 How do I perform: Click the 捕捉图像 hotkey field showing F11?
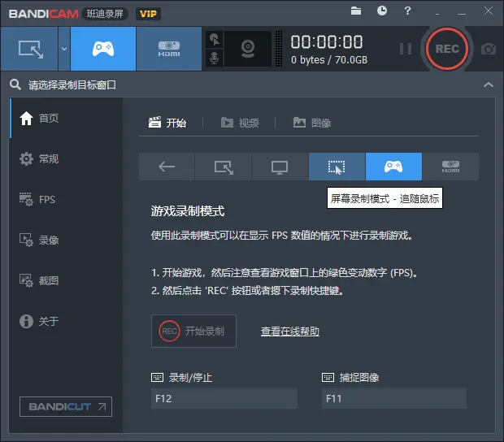(394, 399)
